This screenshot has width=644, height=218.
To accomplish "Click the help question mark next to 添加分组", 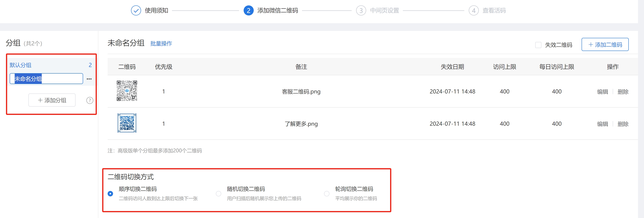I will [x=90, y=100].
